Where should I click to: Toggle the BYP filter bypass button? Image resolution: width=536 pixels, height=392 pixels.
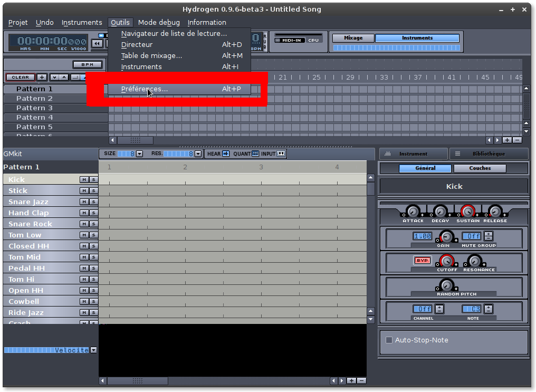click(422, 261)
